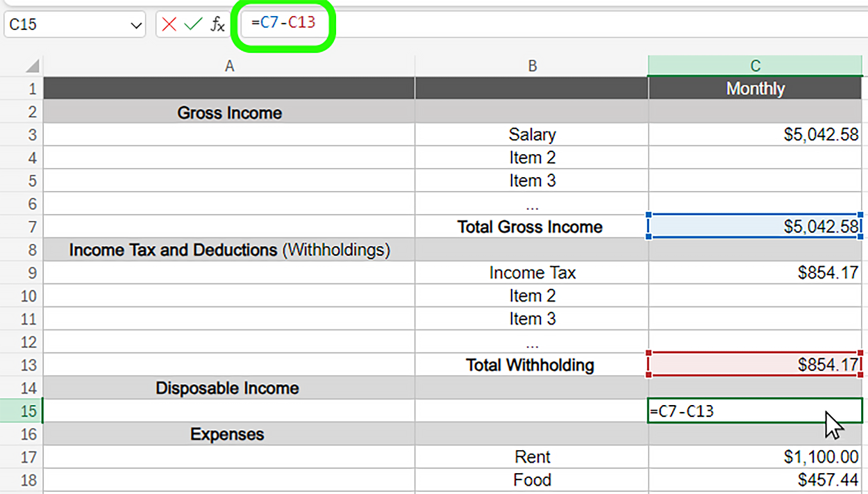The width and height of the screenshot is (868, 494).
Task: Click the Income Tax and Deductions heading
Action: pyautogui.click(x=229, y=249)
